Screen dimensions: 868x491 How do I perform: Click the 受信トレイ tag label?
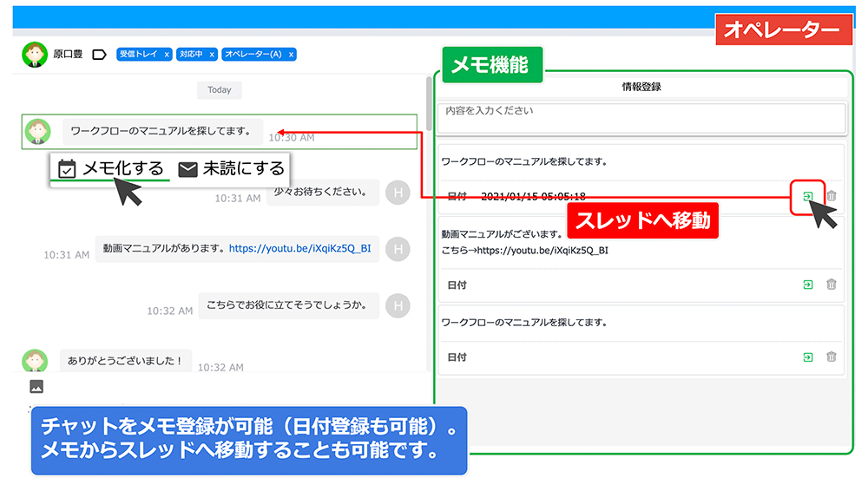pos(138,55)
